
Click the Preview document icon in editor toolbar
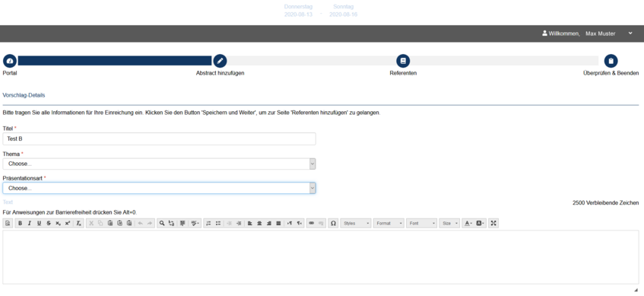[x=8, y=223]
